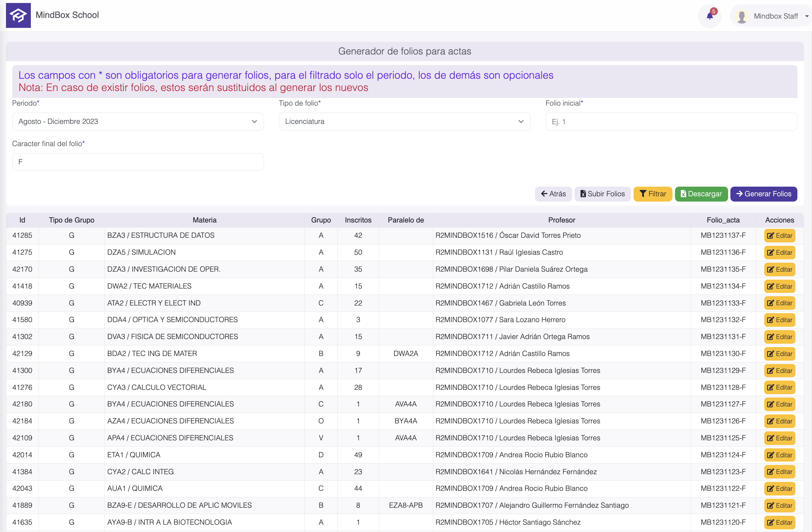812x532 pixels.
Task: Click Descargar Excel button
Action: click(701, 194)
